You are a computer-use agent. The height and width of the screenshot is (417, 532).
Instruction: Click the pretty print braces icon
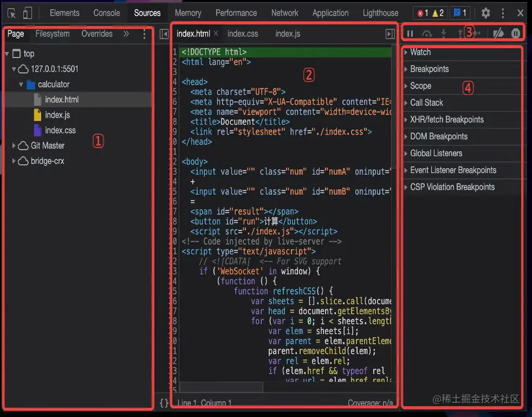pos(164,403)
